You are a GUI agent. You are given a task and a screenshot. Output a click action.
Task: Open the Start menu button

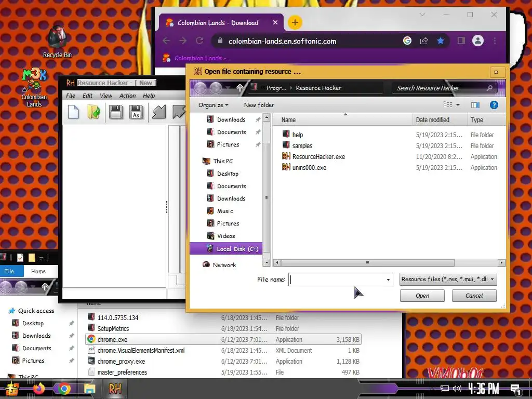point(12,389)
